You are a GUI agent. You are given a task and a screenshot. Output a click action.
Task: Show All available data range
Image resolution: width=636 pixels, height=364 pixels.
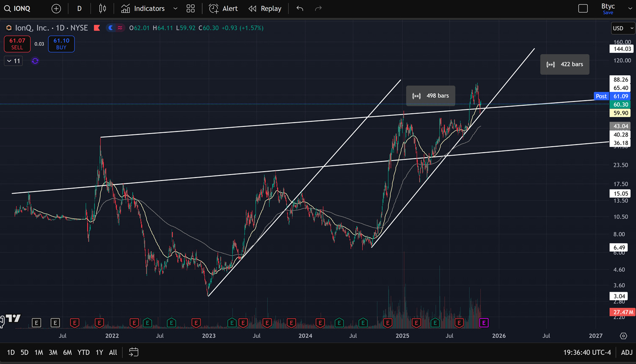pyautogui.click(x=113, y=353)
